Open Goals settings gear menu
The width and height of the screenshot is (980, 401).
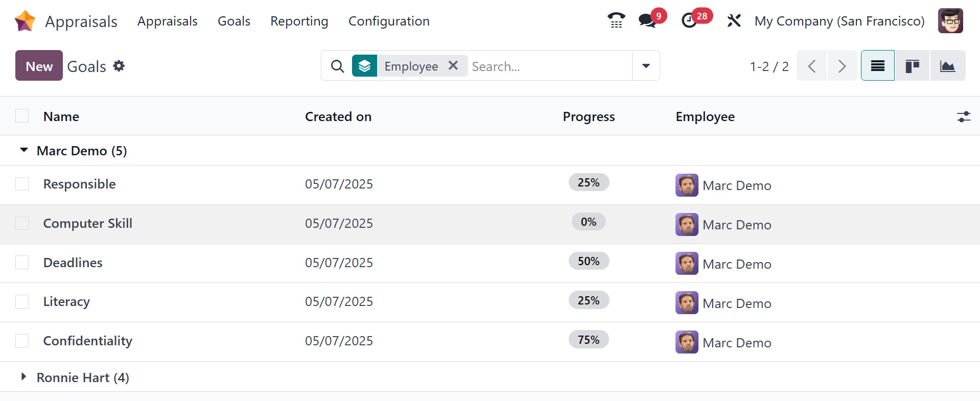coord(119,66)
